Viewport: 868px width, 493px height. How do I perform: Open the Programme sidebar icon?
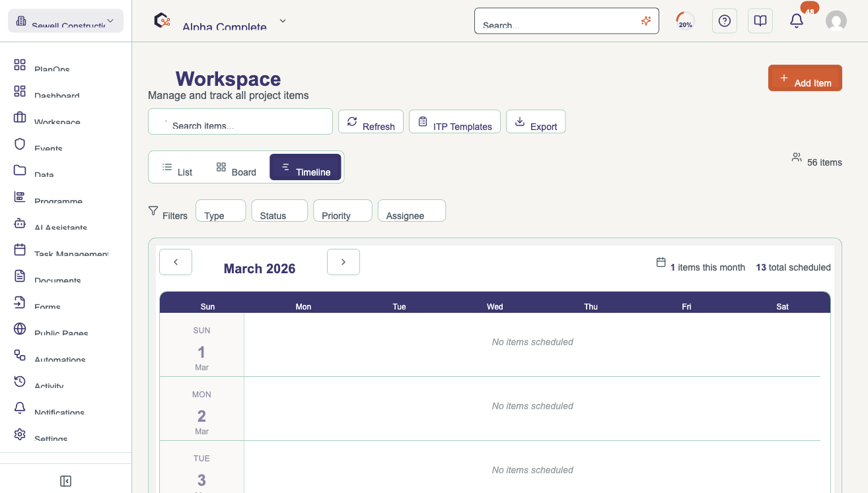click(x=20, y=197)
